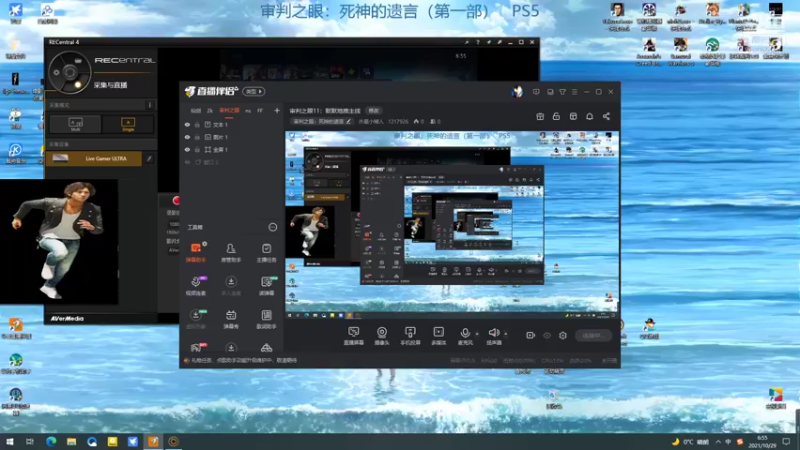Click the unlock padlock icon in top toolbar
Viewport: 800px width, 450px height.
tap(556, 116)
